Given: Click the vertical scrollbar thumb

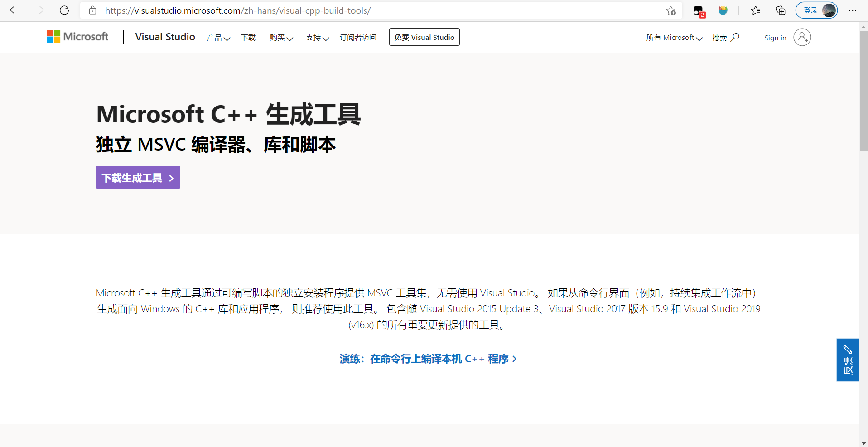Looking at the screenshot, I should (863, 91).
